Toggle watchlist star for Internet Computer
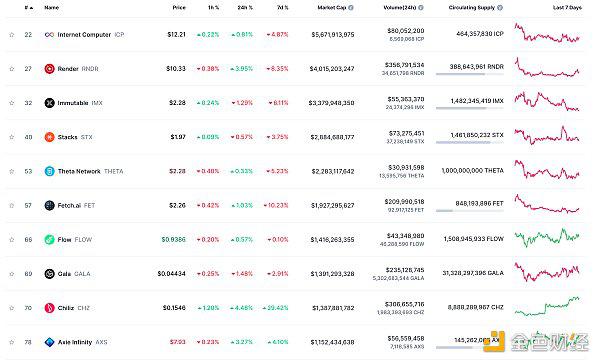Viewport: 600px width, 363px height. pos(12,35)
